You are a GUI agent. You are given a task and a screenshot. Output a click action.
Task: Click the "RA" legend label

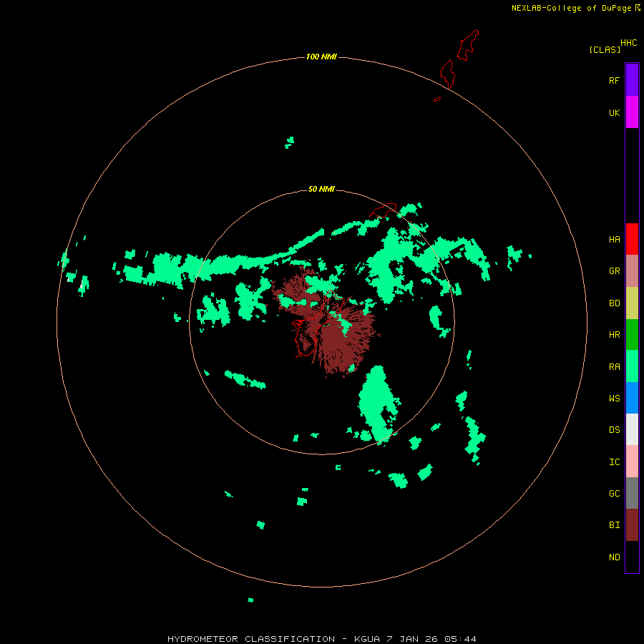click(x=614, y=366)
